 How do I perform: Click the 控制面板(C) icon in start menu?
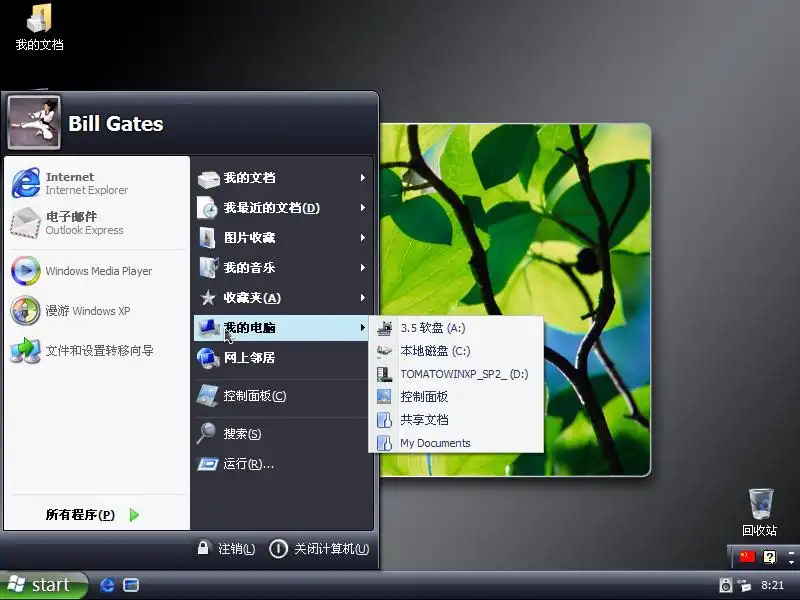coord(208,396)
